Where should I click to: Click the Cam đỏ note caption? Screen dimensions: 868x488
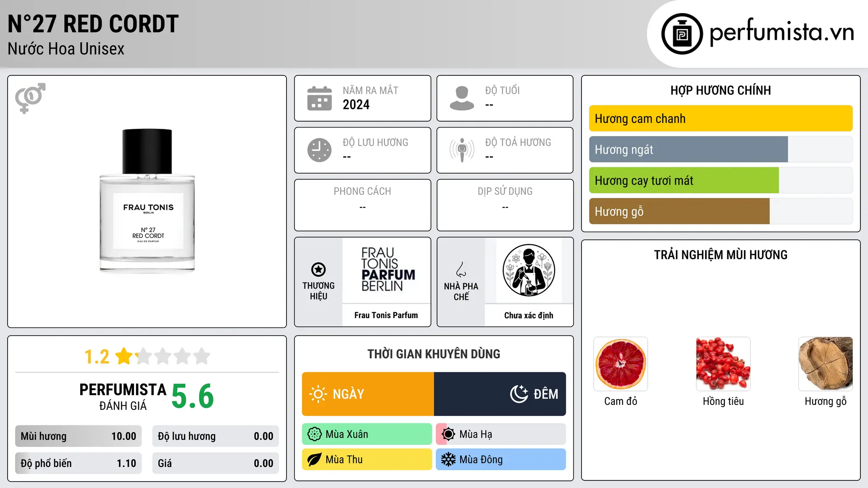pyautogui.click(x=620, y=401)
